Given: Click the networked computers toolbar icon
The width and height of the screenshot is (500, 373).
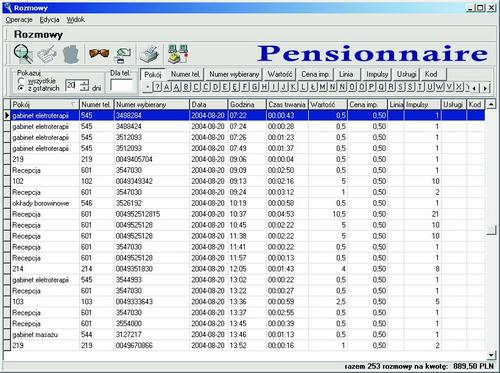Looking at the screenshot, I should (x=178, y=54).
